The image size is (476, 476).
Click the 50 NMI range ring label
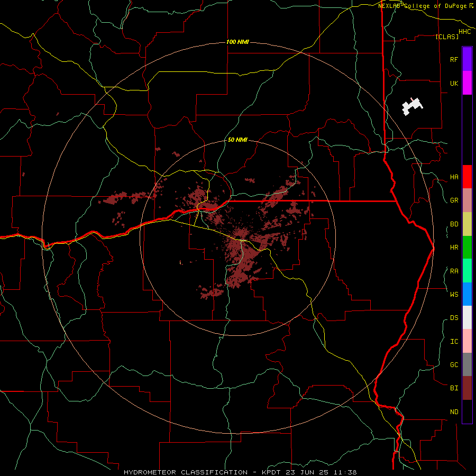237,140
